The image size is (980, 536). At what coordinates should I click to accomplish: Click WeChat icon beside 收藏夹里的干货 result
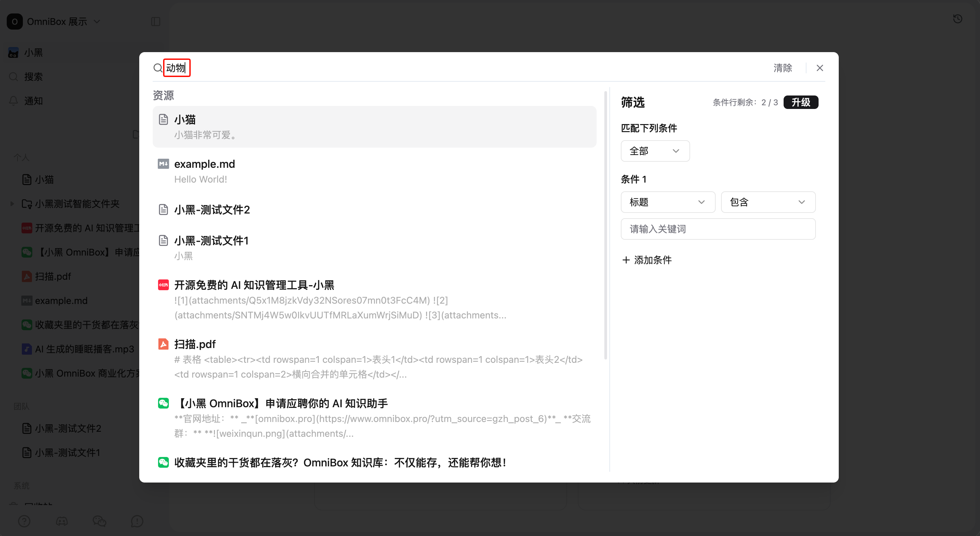coord(163,462)
